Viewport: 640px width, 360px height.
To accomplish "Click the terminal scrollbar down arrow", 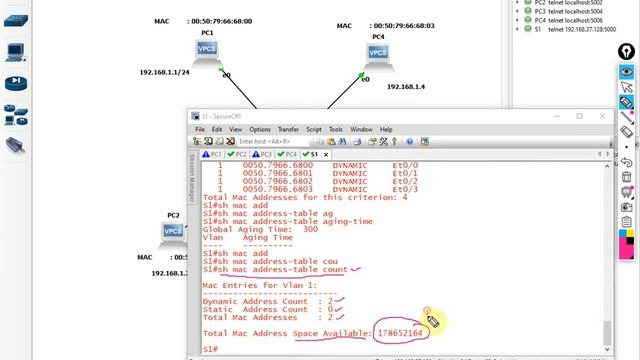I will [607, 349].
